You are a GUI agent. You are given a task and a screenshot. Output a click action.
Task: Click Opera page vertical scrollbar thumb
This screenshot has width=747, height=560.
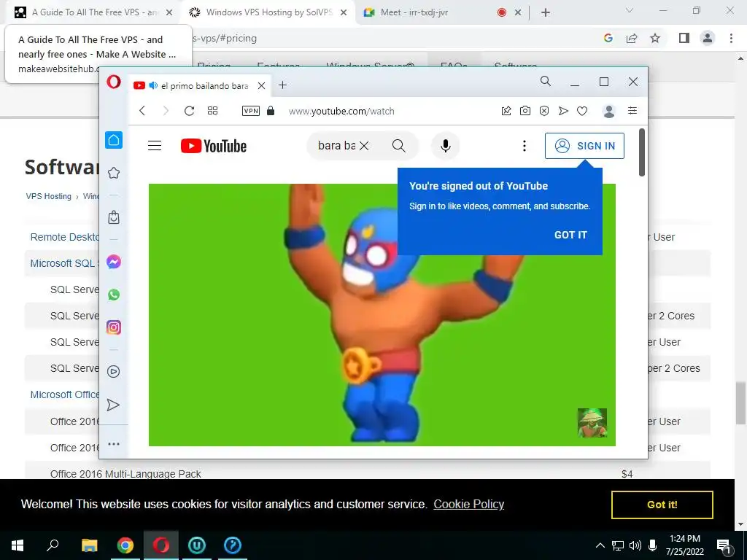click(x=642, y=152)
